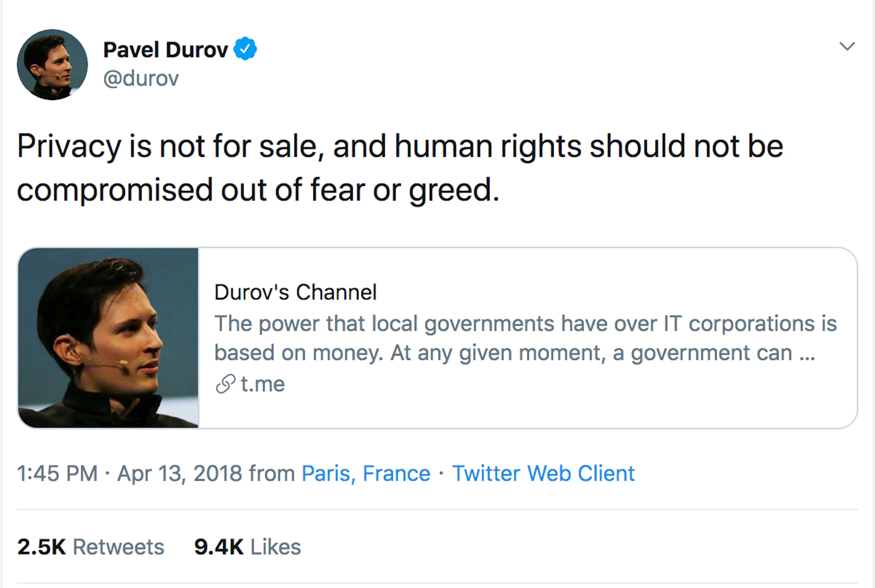Click the card description about local governments
This screenshot has width=875, height=588.
coord(525,338)
